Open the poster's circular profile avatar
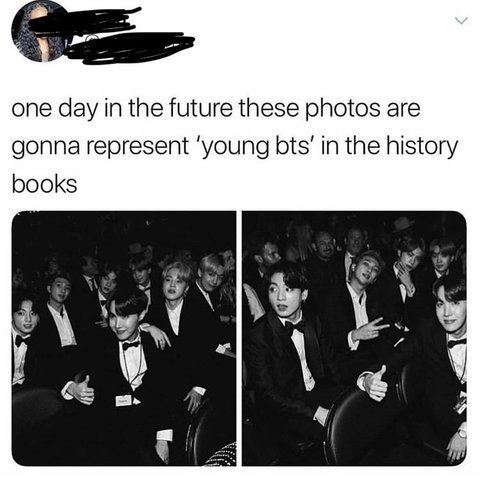The image size is (480, 479). pyautogui.click(x=39, y=32)
